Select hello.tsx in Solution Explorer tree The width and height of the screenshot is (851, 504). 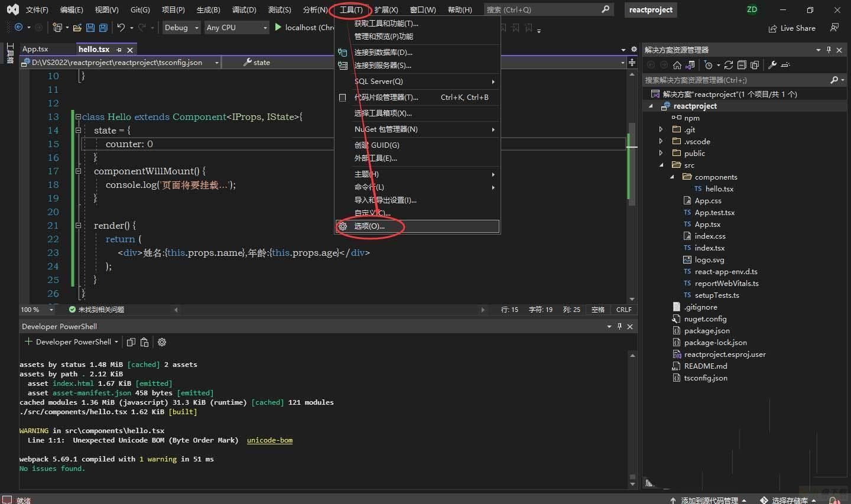point(719,189)
